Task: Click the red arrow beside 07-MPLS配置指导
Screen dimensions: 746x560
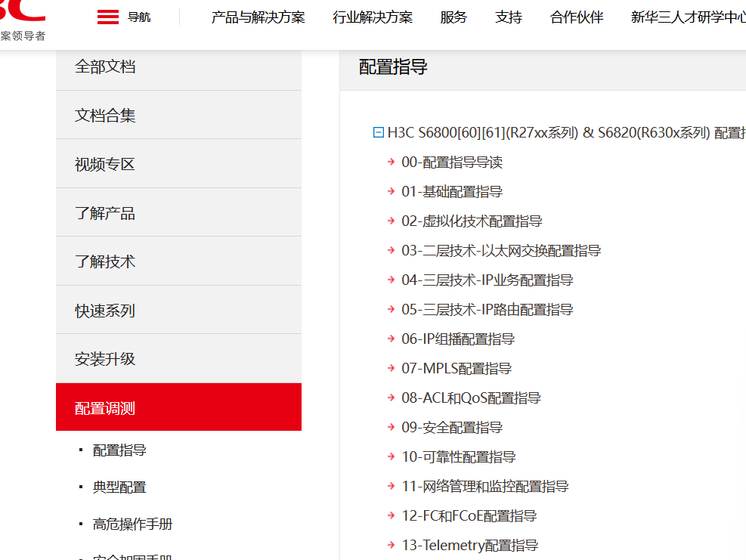Action: (391, 368)
